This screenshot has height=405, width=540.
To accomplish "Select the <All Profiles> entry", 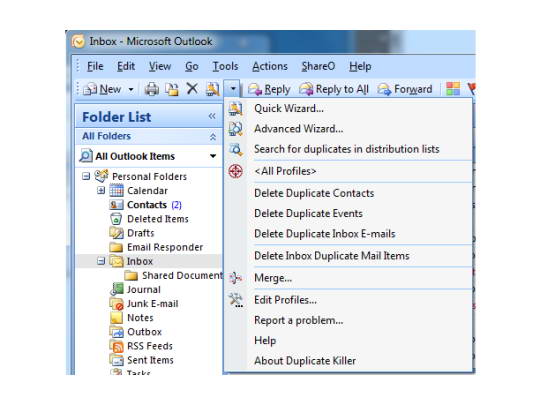I will tap(348, 171).
